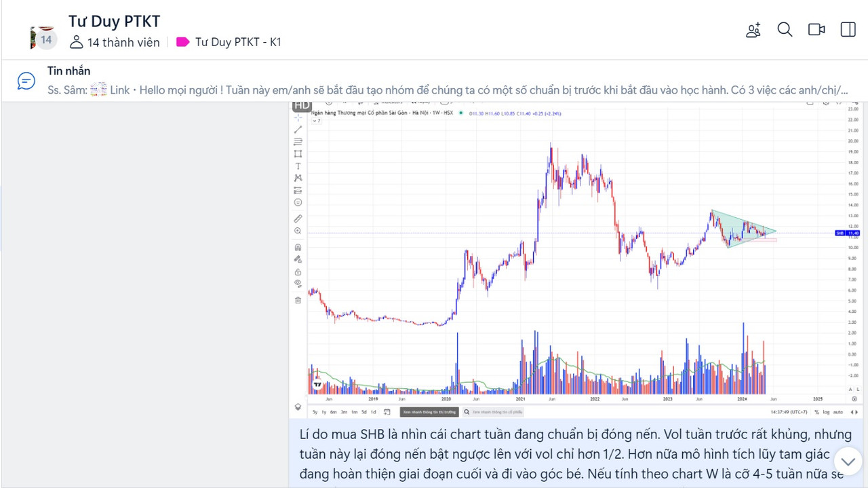868x488 pixels.
Task: Click Xem nhanh thông tin thị trường button
Action: click(x=429, y=412)
